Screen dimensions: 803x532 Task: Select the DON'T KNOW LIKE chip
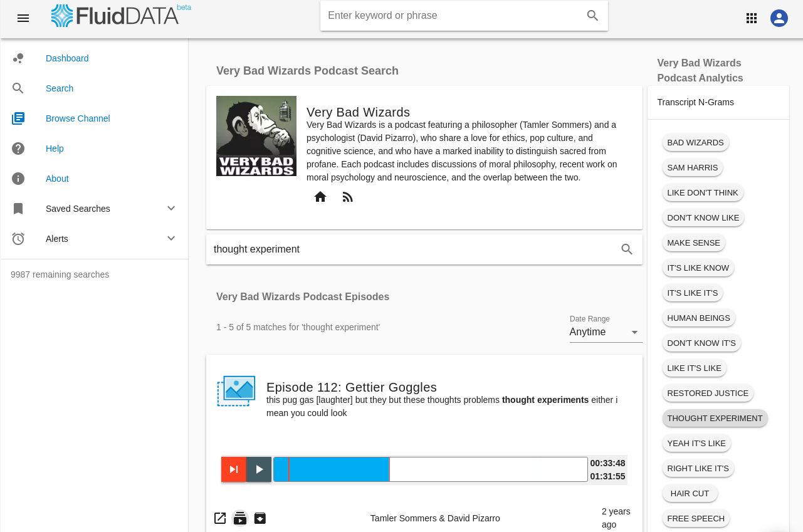703,218
